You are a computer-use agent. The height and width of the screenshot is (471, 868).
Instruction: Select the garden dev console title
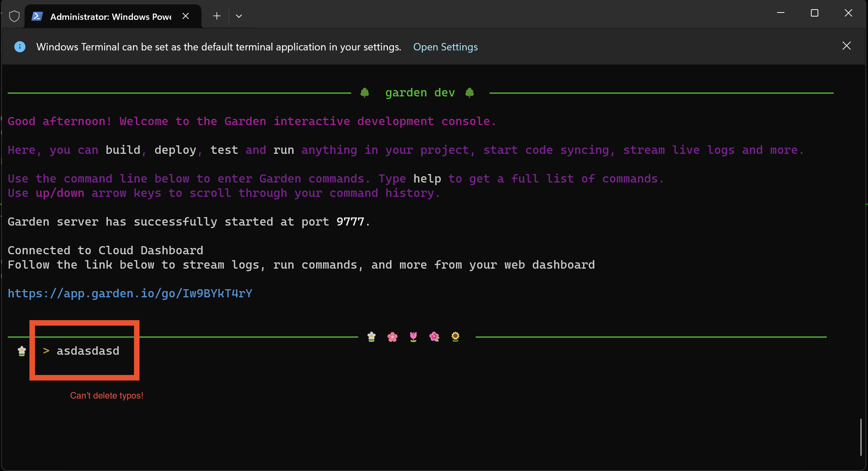[420, 92]
